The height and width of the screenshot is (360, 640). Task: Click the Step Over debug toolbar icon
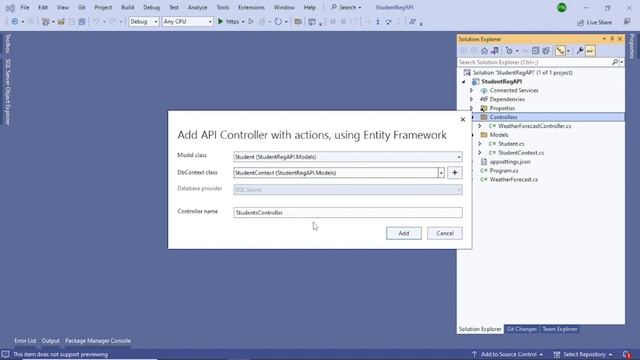(x=388, y=21)
